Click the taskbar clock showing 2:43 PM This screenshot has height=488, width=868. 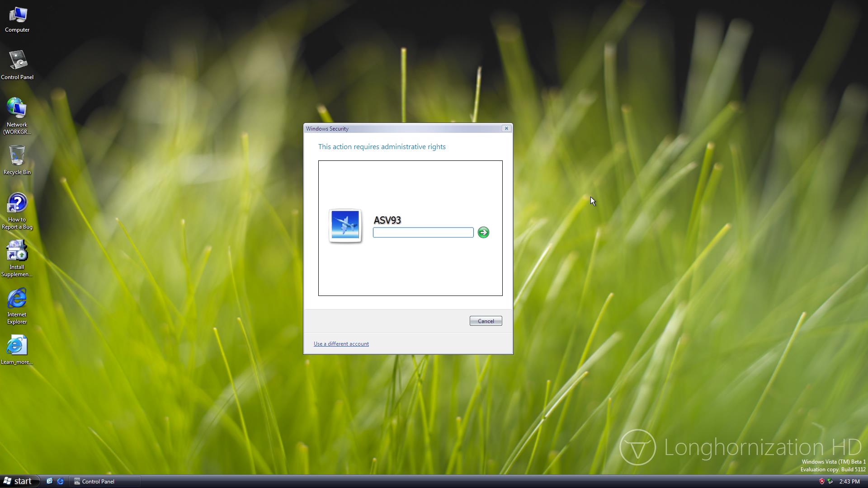tap(849, 481)
